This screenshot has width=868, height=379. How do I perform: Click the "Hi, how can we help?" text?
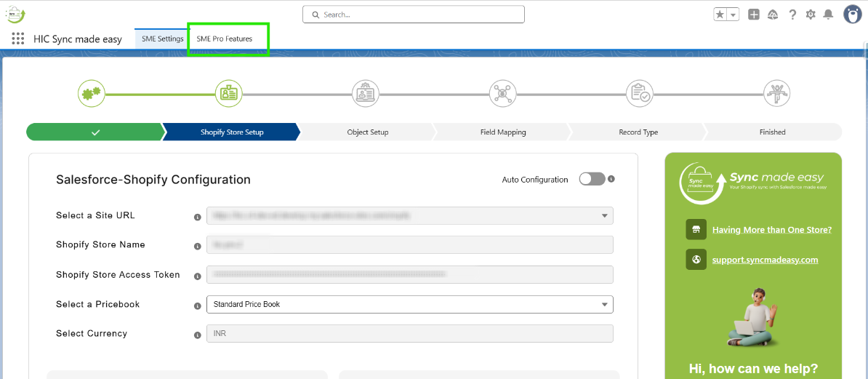click(x=753, y=369)
